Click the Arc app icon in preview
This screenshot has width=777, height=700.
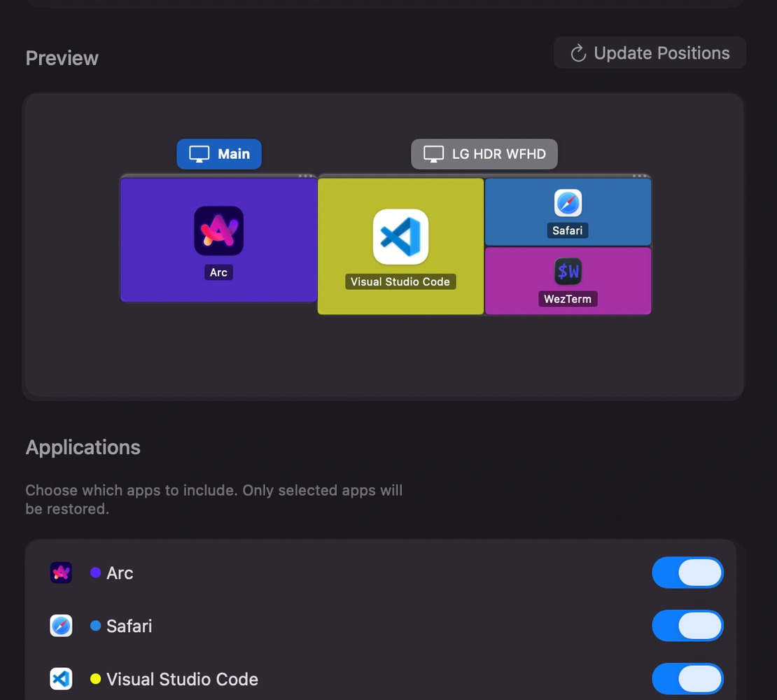coord(218,231)
